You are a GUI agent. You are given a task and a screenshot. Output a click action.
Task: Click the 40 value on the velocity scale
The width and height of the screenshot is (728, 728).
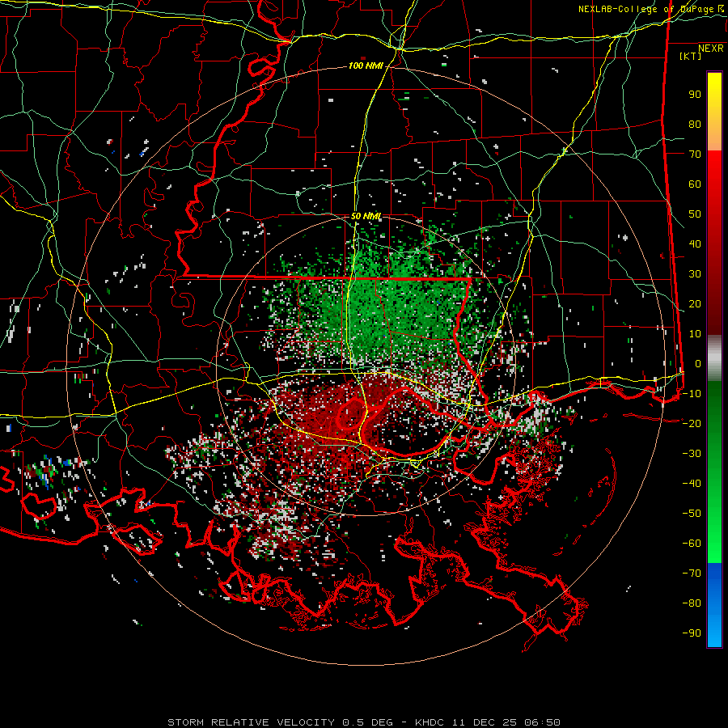coord(695,244)
